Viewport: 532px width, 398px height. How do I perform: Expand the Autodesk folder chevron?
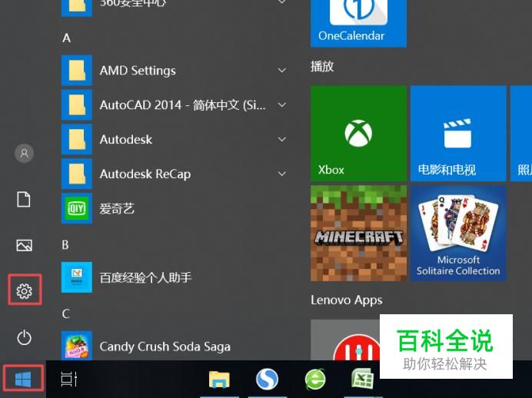[281, 139]
